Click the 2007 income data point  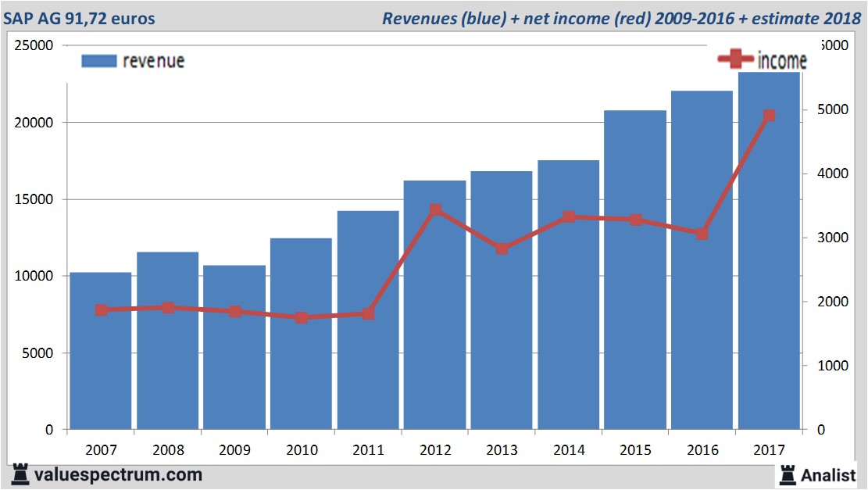(x=102, y=310)
